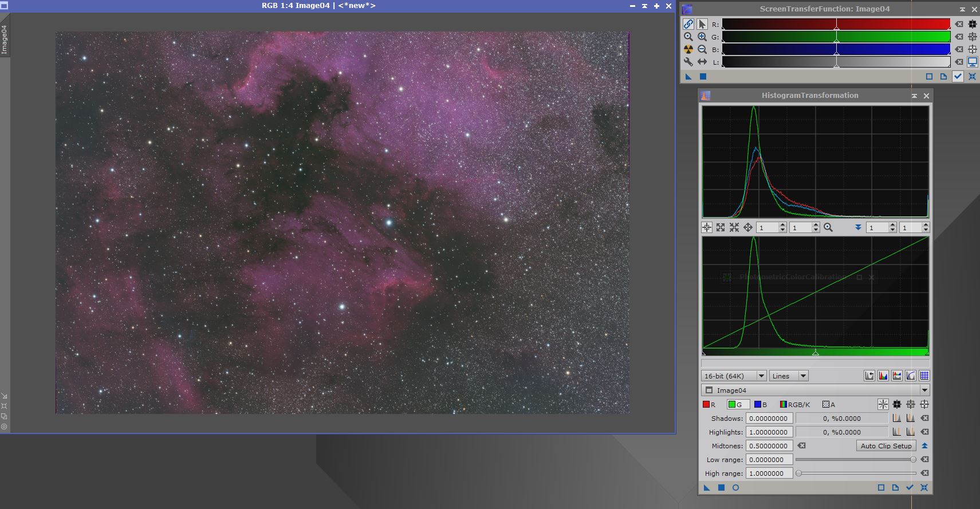980x509 pixels.
Task: Select the A alpha channel
Action: 829,404
